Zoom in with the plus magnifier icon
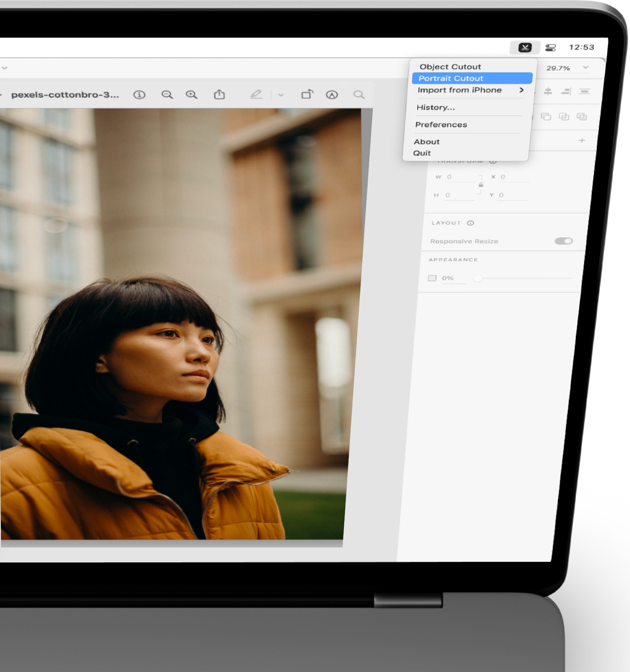This screenshot has width=630, height=672. 192,95
